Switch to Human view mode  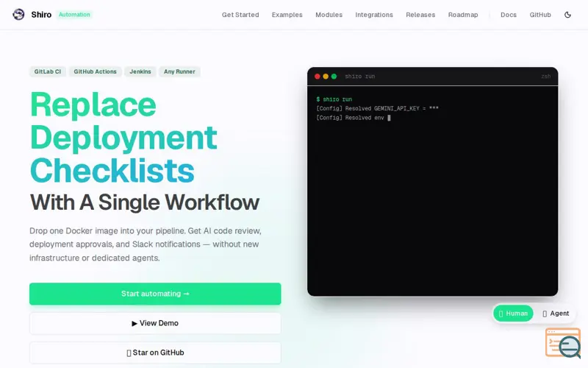point(513,314)
